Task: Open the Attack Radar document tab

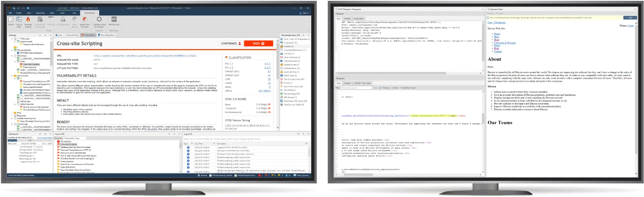Action: point(71,34)
